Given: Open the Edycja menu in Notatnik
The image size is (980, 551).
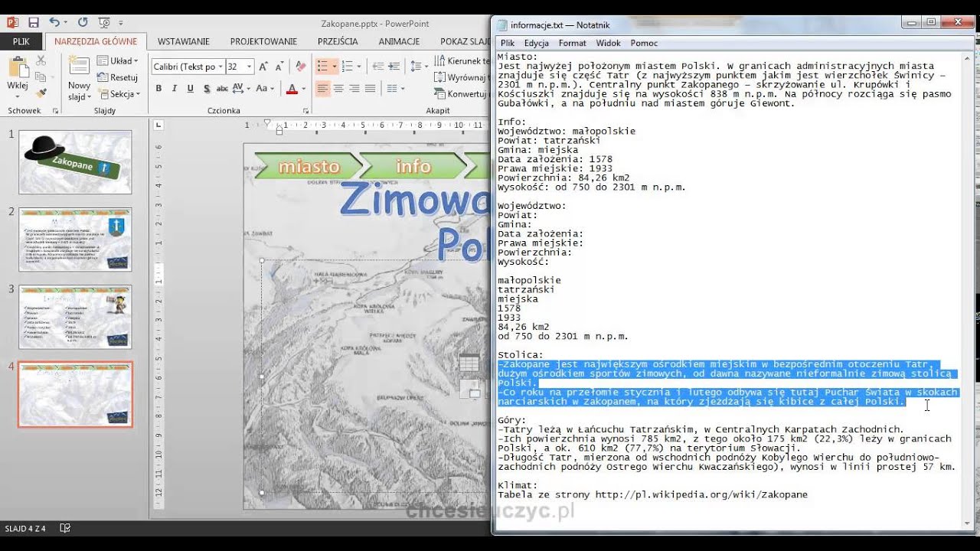Looking at the screenshot, I should 536,44.
